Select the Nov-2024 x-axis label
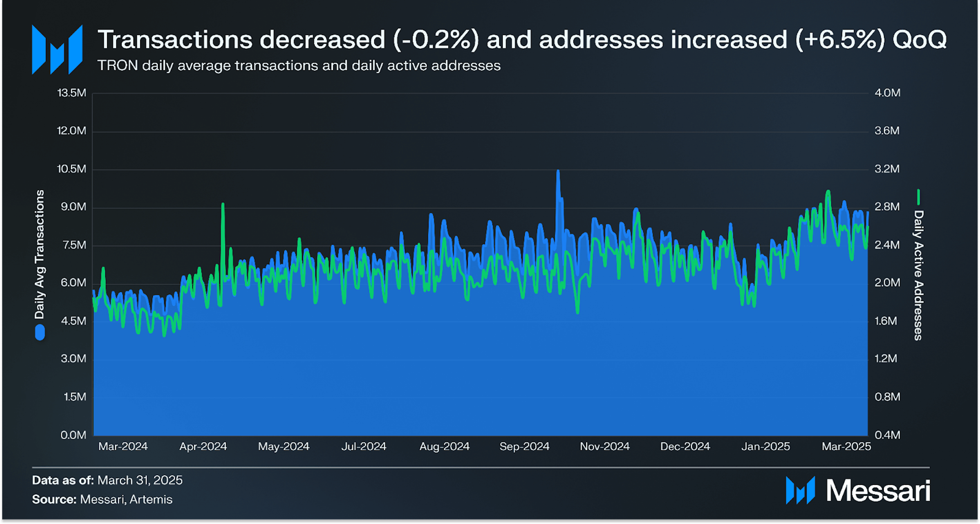The image size is (980, 524). 605,447
